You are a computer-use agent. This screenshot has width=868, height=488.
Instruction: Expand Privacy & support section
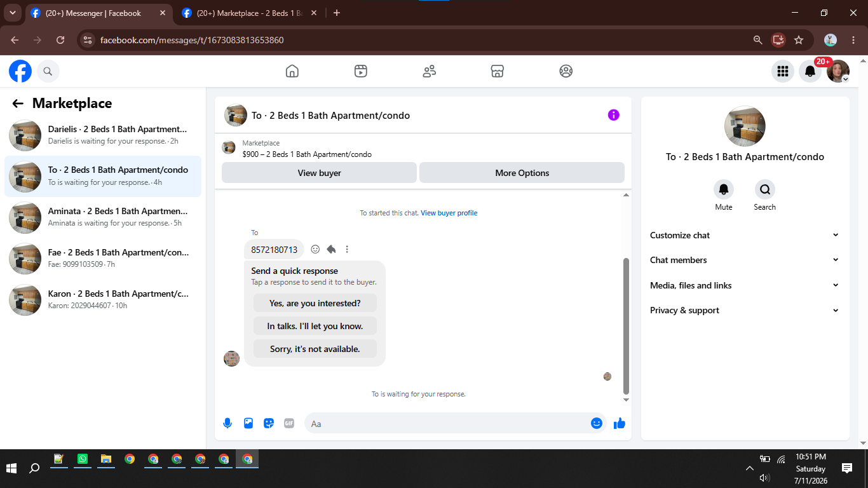click(x=745, y=310)
